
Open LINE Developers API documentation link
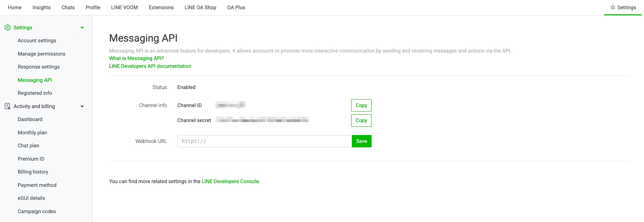tap(150, 66)
